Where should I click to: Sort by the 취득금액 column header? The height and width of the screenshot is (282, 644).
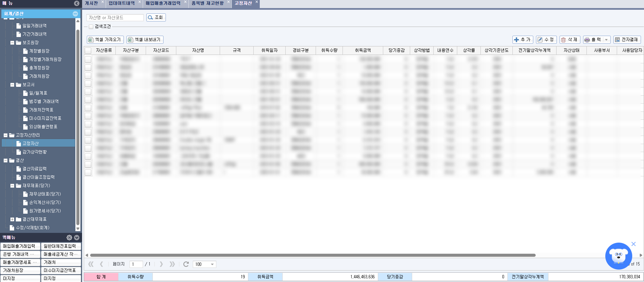[363, 50]
